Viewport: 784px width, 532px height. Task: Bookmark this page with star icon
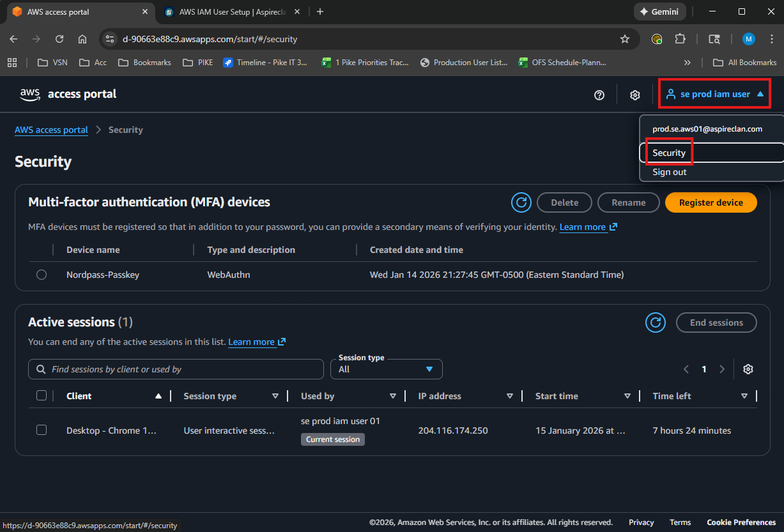625,39
